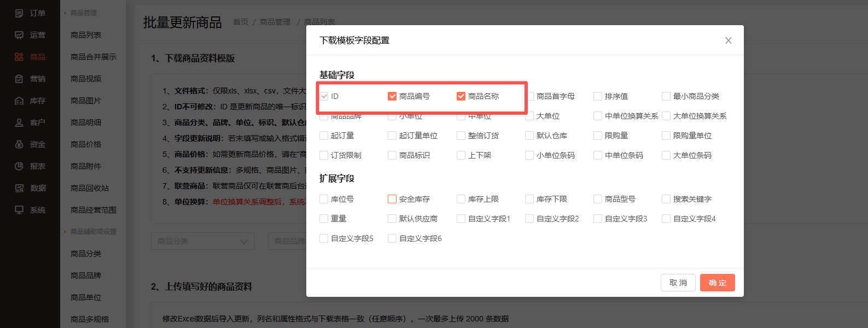Enable the 最小商品分类 checkbox
Viewport: 868px width, 328px height.
click(666, 96)
